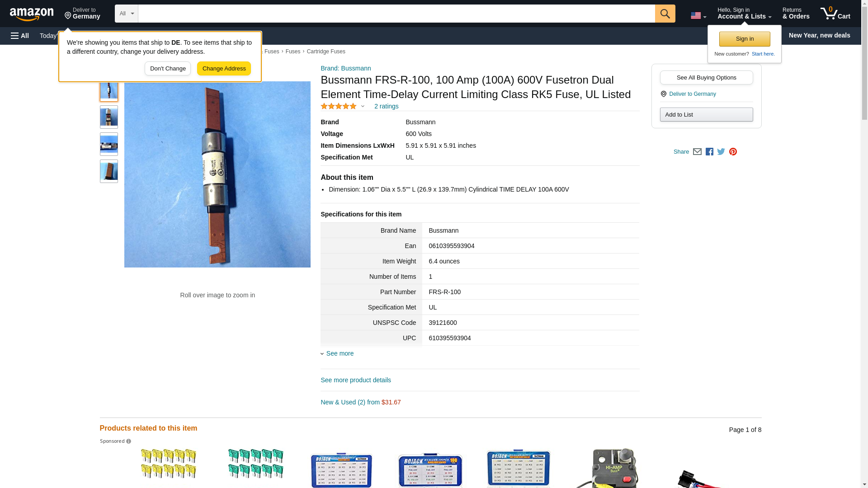Screen dimensions: 868x488
Task: Select the second product thumbnail image
Action: point(109,117)
